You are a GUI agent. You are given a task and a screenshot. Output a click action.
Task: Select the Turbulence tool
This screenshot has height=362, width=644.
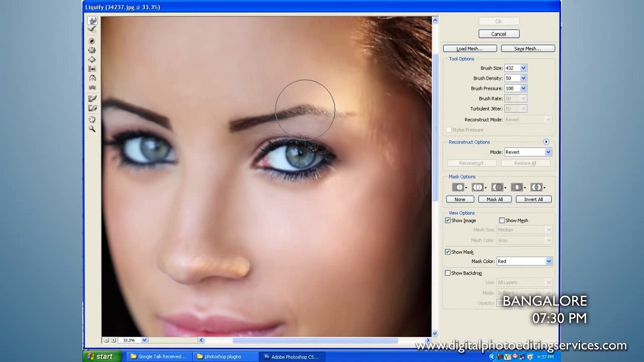(x=92, y=87)
